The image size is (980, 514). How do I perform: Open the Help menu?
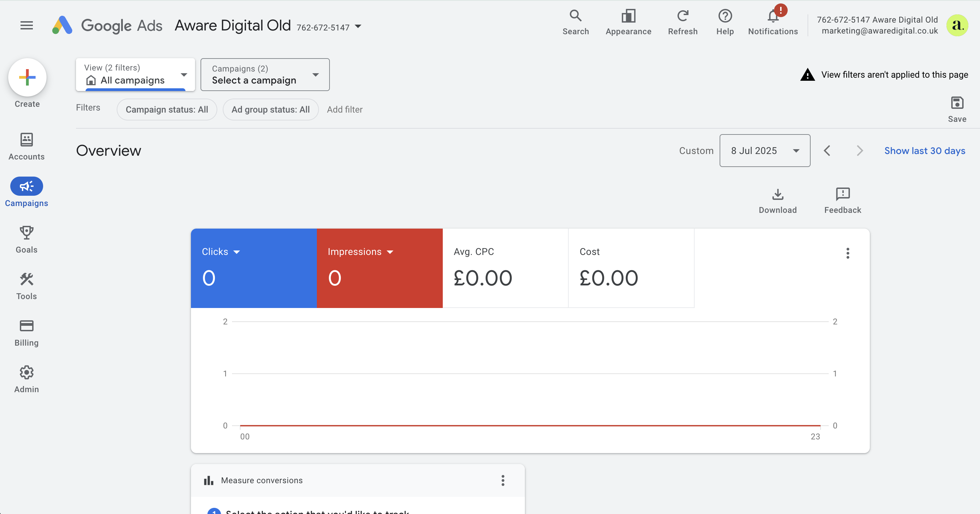click(725, 23)
